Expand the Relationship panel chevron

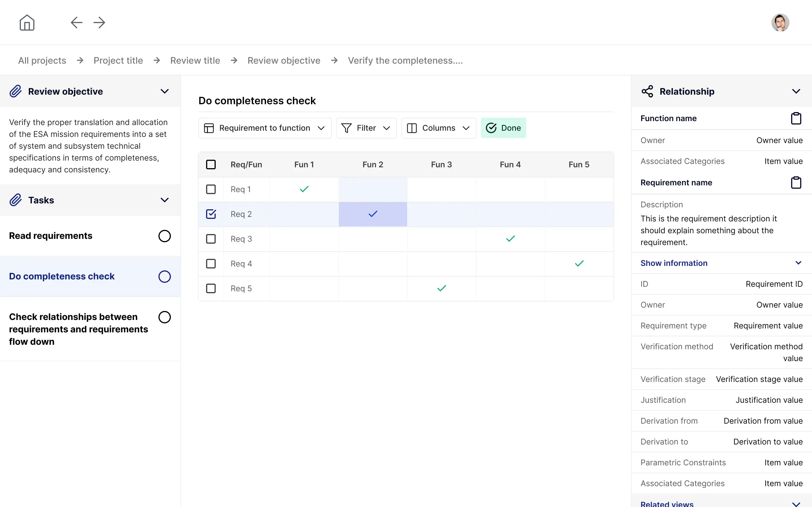(796, 91)
